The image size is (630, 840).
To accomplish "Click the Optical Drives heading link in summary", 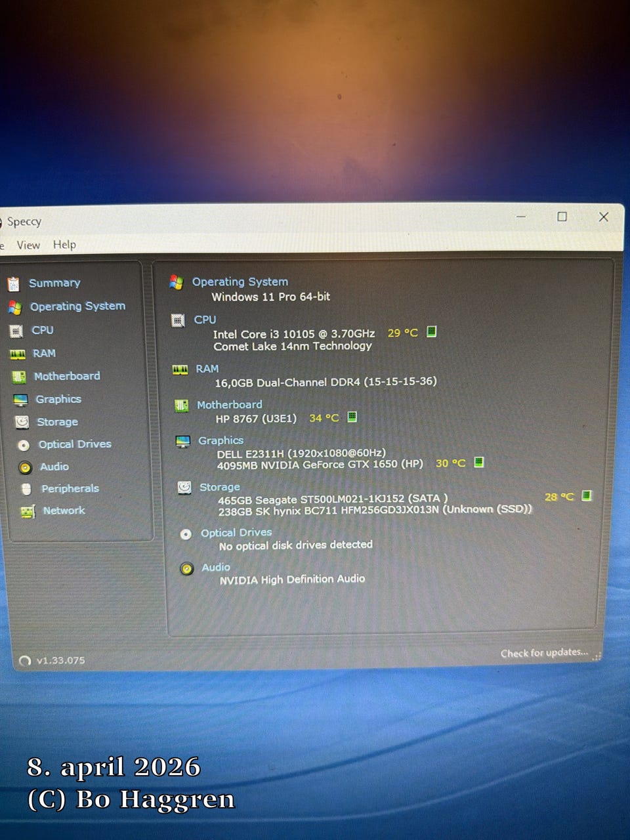I will click(x=236, y=533).
